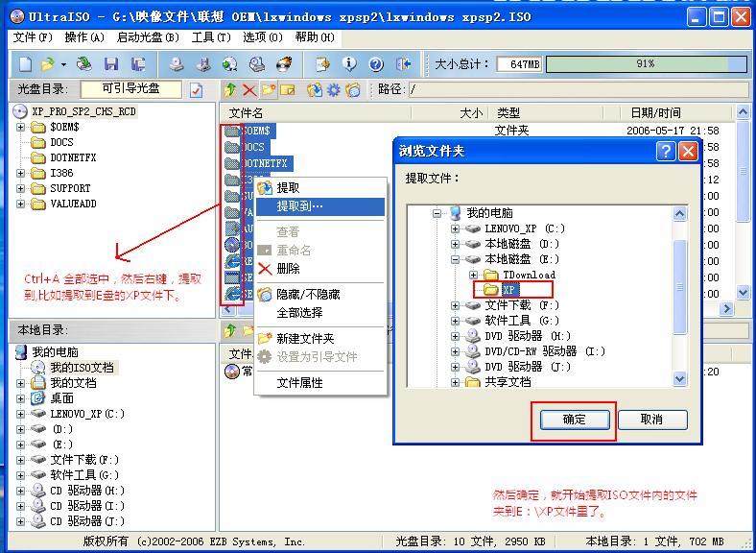The height and width of the screenshot is (553, 756).
Task: Click the Rename icon in disc toolbar
Action: click(x=288, y=89)
